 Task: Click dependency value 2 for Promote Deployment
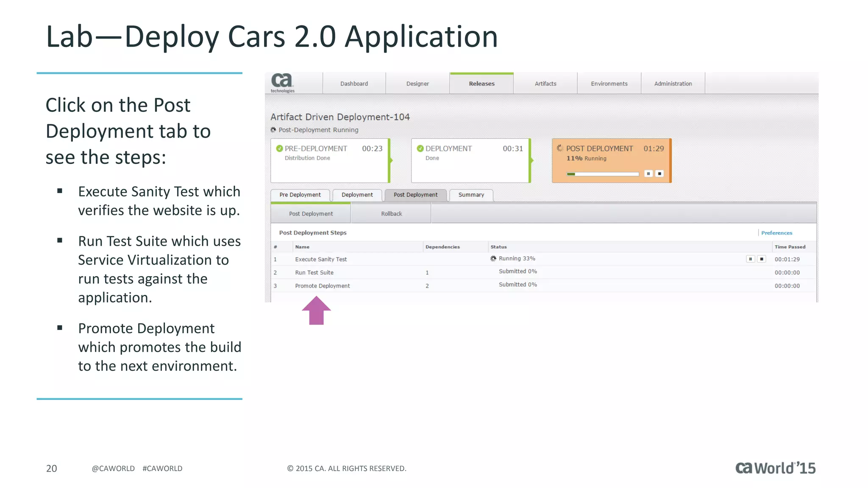point(427,286)
